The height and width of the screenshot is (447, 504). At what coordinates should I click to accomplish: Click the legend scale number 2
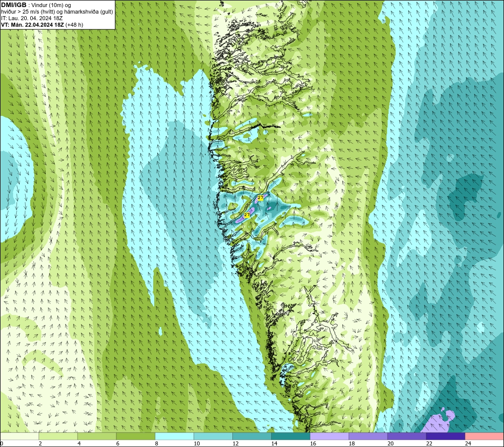(x=40, y=443)
